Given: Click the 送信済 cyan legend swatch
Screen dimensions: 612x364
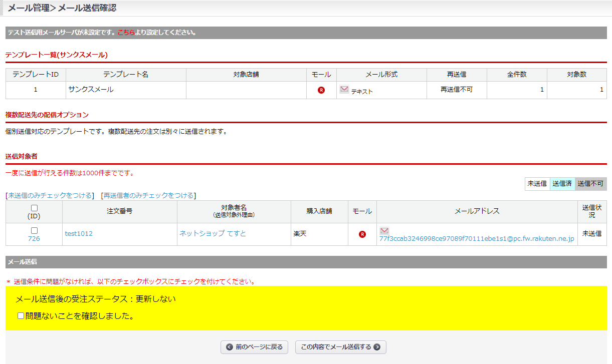Looking at the screenshot, I should pyautogui.click(x=562, y=184).
